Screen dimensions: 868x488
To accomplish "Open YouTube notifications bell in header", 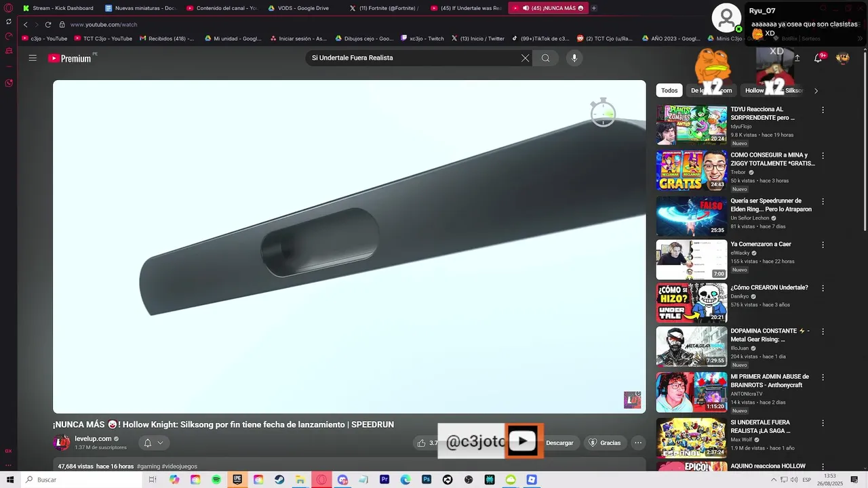I will coord(818,58).
